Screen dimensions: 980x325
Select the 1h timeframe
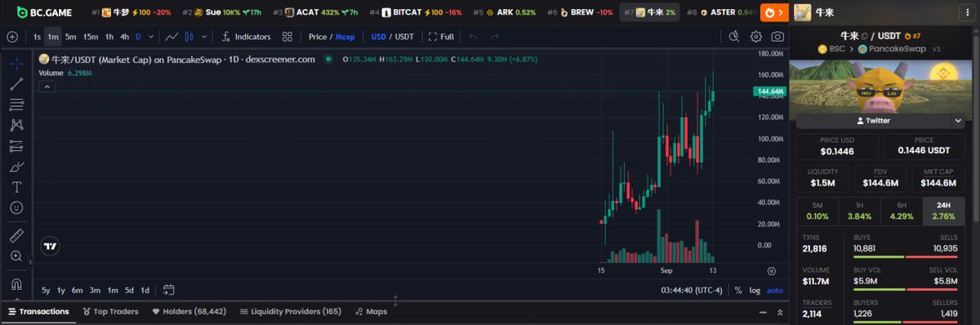click(x=109, y=37)
